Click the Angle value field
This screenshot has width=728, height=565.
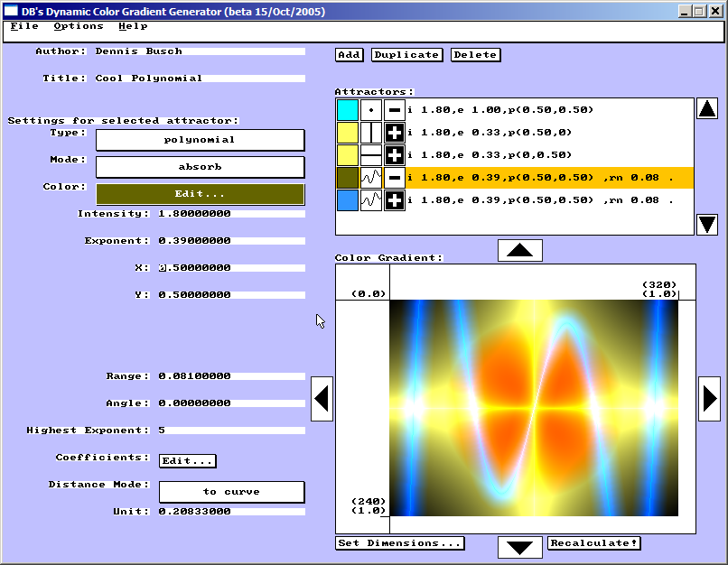tap(232, 403)
